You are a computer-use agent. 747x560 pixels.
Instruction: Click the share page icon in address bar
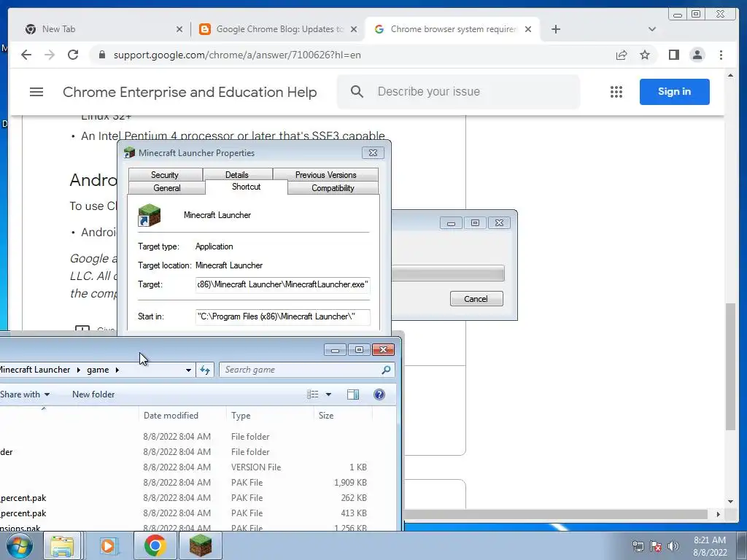(622, 55)
